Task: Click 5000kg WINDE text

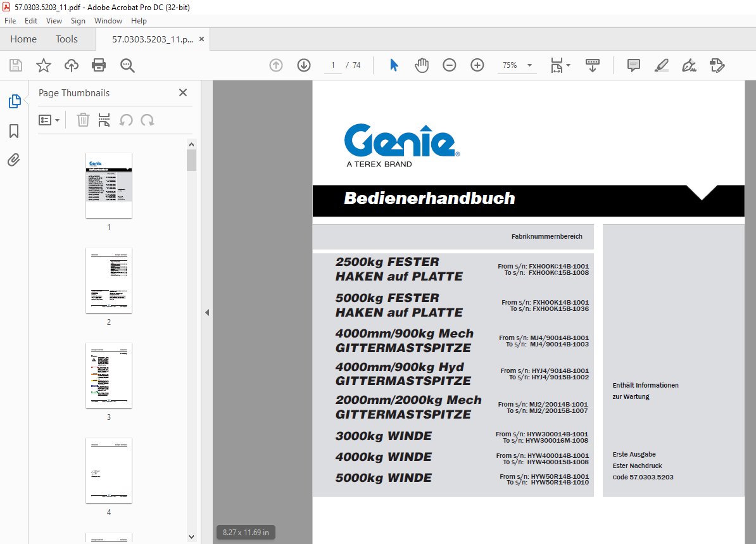Action: [383, 478]
